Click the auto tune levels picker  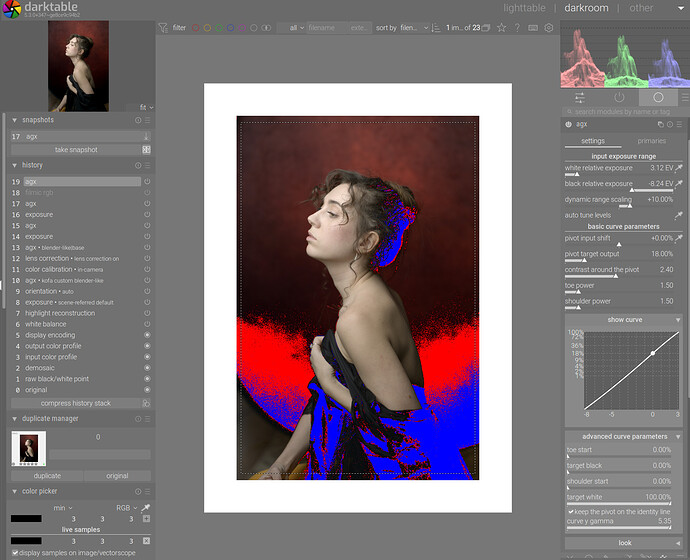point(679,215)
